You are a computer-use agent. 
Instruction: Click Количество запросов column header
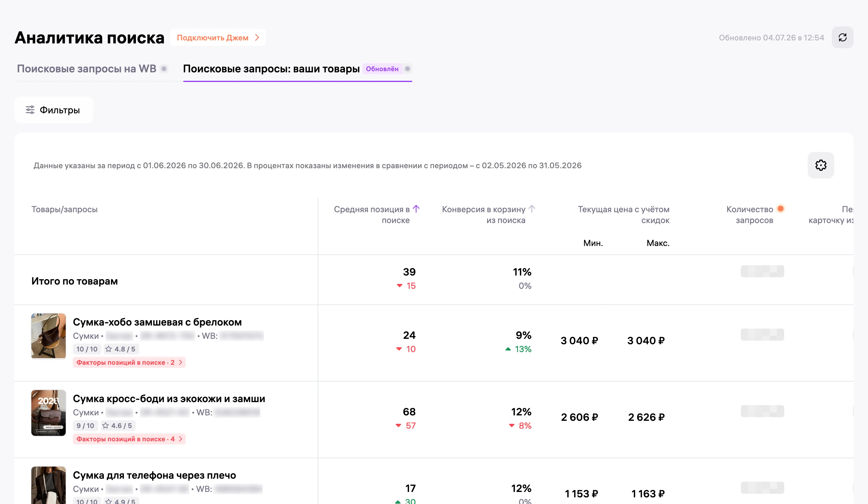[x=750, y=215]
